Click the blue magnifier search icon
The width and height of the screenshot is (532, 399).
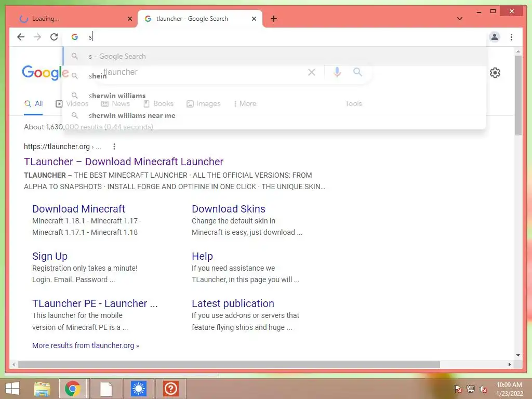click(x=357, y=72)
